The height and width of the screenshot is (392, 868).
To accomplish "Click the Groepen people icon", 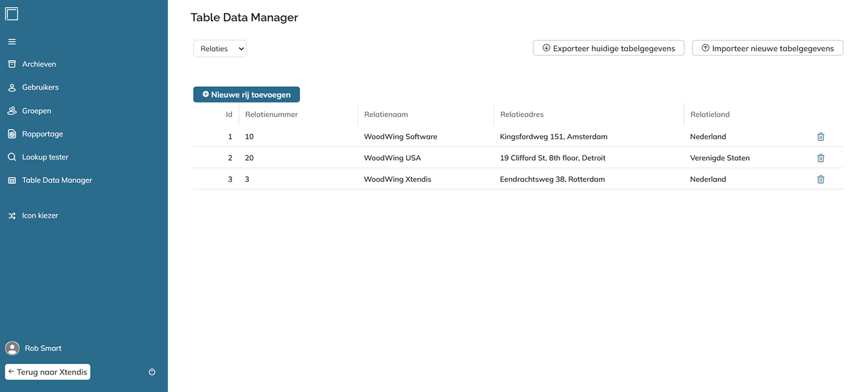I will pyautogui.click(x=12, y=110).
